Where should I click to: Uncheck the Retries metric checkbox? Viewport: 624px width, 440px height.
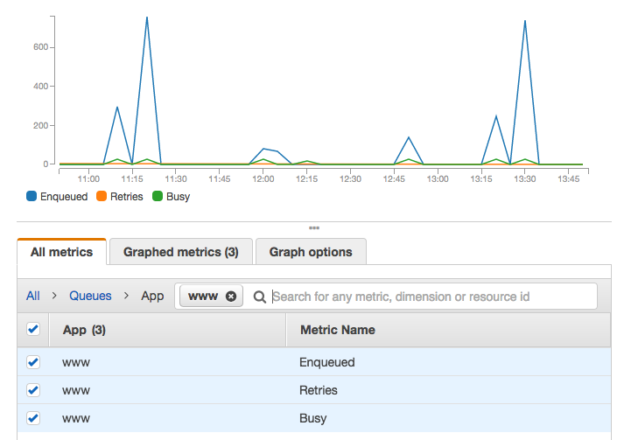tap(33, 390)
